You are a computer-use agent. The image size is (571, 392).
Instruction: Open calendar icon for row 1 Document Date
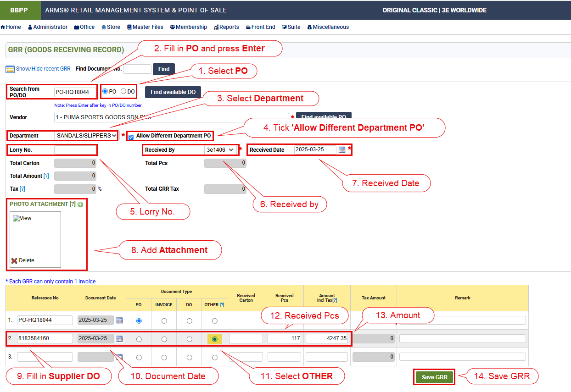point(119,320)
